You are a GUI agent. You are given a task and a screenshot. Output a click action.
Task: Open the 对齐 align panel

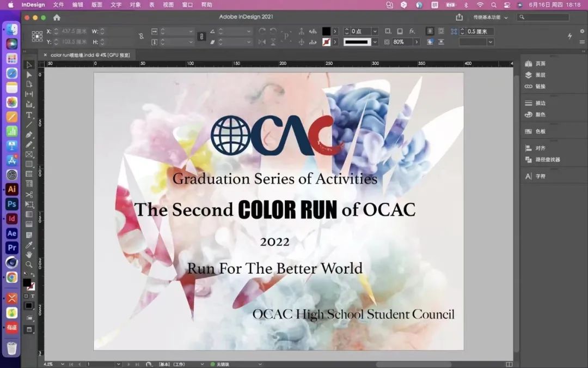click(535, 148)
